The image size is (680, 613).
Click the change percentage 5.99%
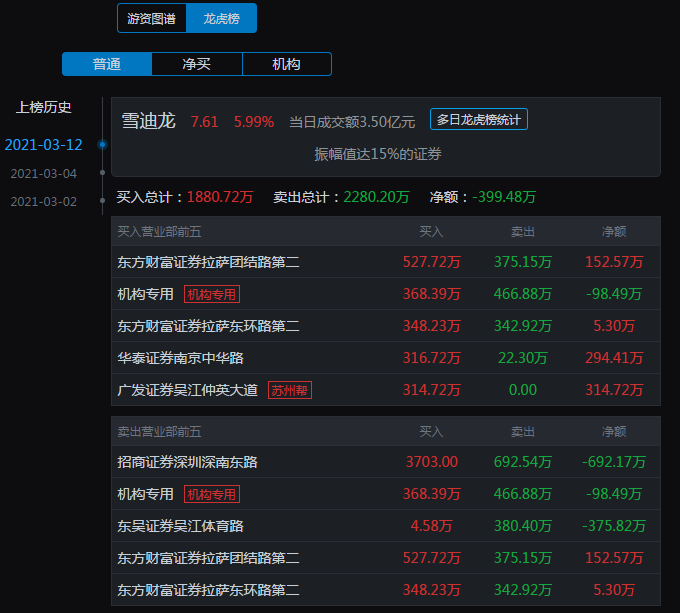pyautogui.click(x=254, y=122)
